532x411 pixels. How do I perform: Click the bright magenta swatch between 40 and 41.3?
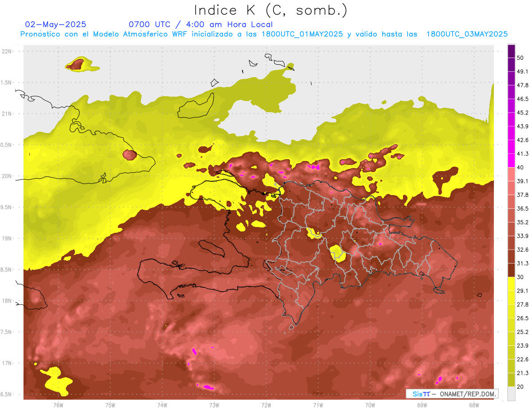point(511,160)
